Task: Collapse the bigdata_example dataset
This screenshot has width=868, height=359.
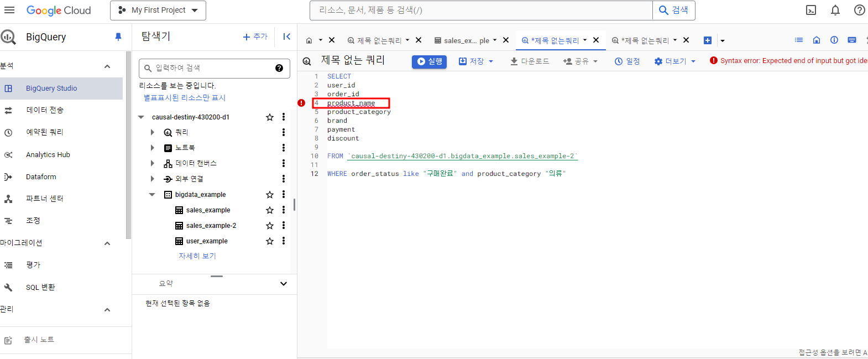Action: point(152,195)
